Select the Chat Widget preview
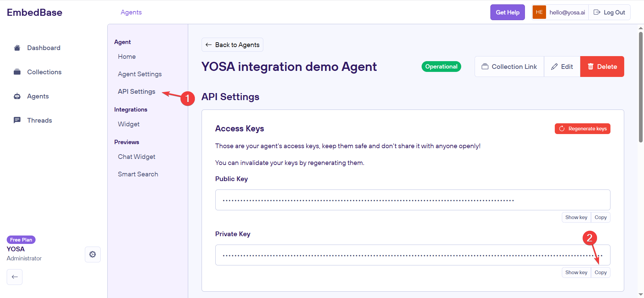 coord(137,157)
